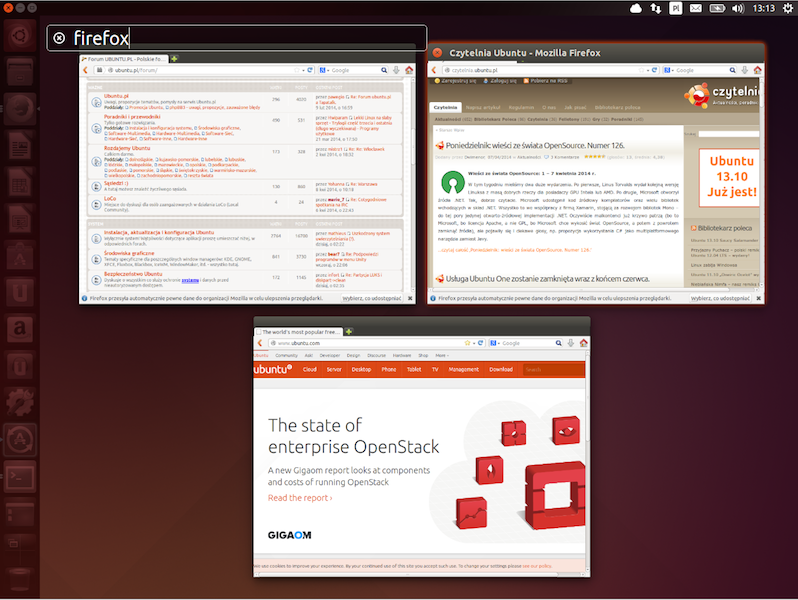Screen dimensions: 798x600
Task: Open the 'Rozdajemy Ubuntu' forum link
Action: 127,148
